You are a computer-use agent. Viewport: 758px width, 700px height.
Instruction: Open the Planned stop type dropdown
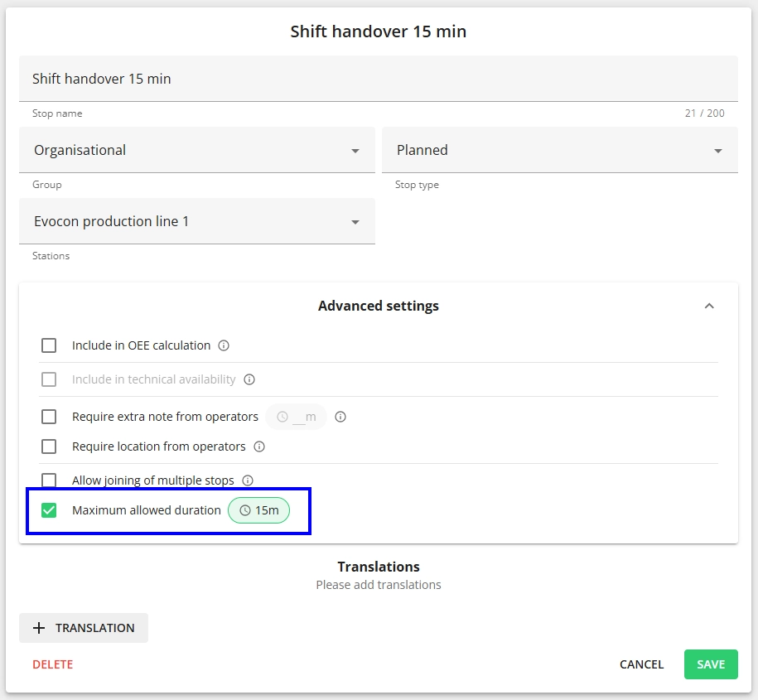point(560,150)
